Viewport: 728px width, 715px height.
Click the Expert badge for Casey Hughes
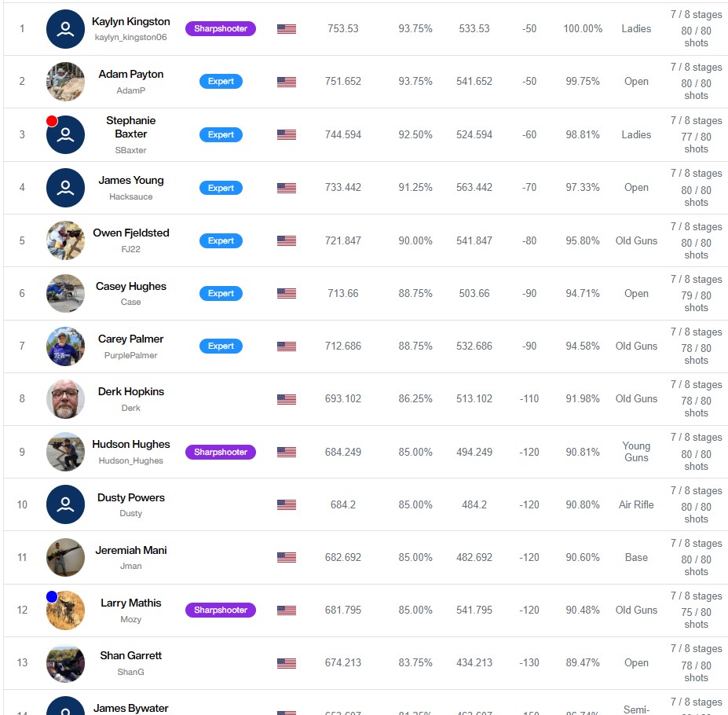[x=221, y=293]
